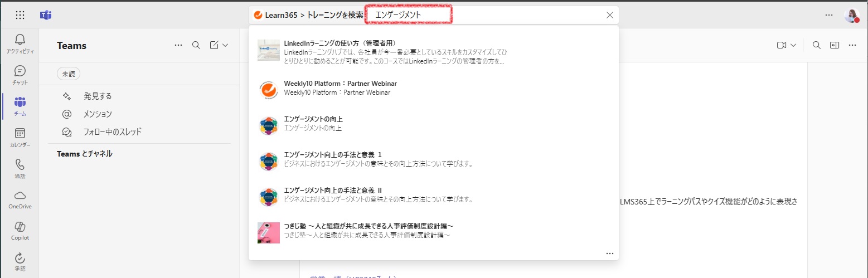Open result エンゲージメントの向上

(x=434, y=124)
